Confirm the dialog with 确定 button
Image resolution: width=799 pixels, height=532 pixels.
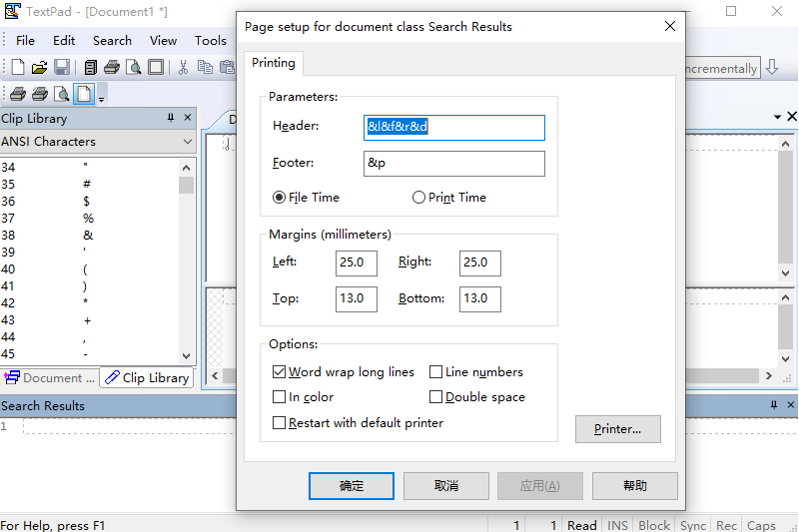pyautogui.click(x=352, y=486)
